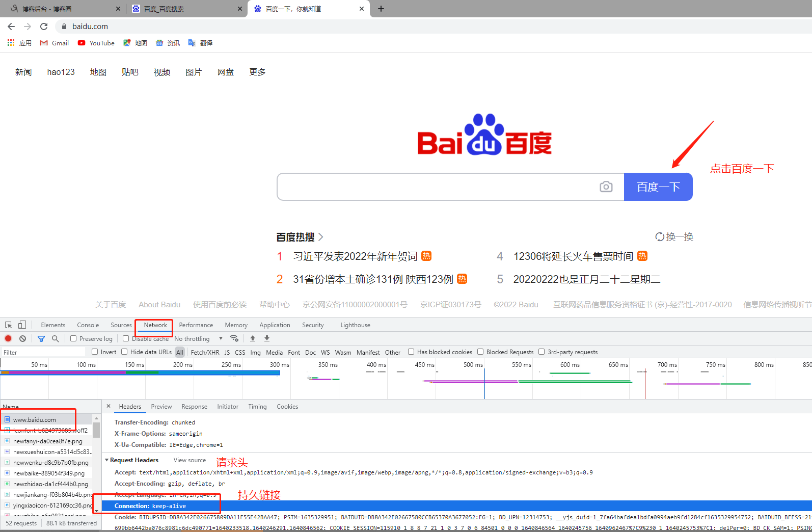Viewport: 812px width, 532px height.
Task: Switch to the Response tab
Action: (x=195, y=407)
